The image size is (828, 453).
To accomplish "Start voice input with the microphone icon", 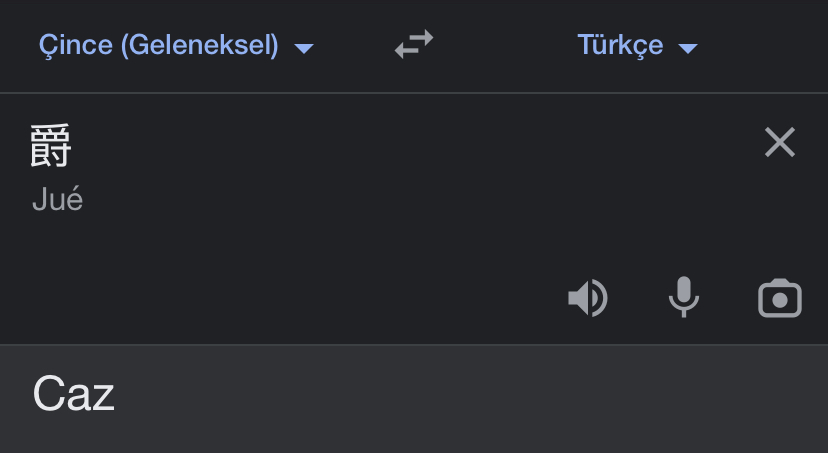I will tap(684, 297).
